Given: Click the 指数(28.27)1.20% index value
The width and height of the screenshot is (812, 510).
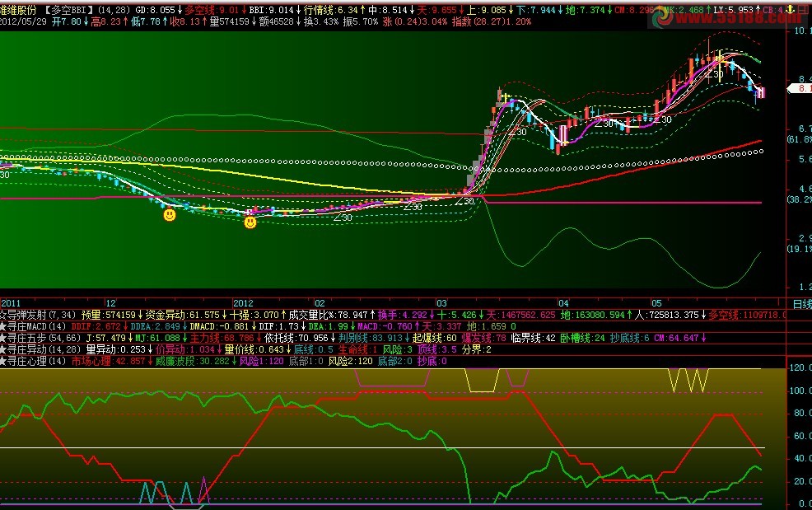Looking at the screenshot, I should pos(492,21).
